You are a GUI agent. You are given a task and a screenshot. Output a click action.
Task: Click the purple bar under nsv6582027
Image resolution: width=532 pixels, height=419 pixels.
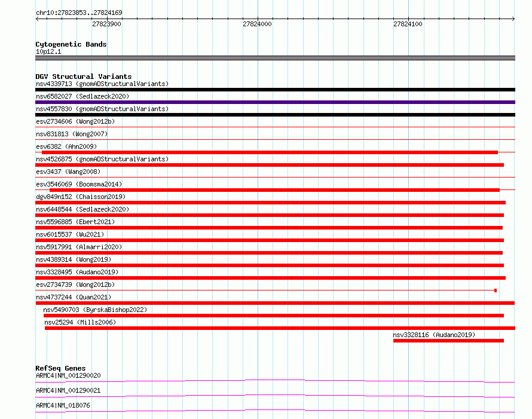pyautogui.click(x=275, y=102)
